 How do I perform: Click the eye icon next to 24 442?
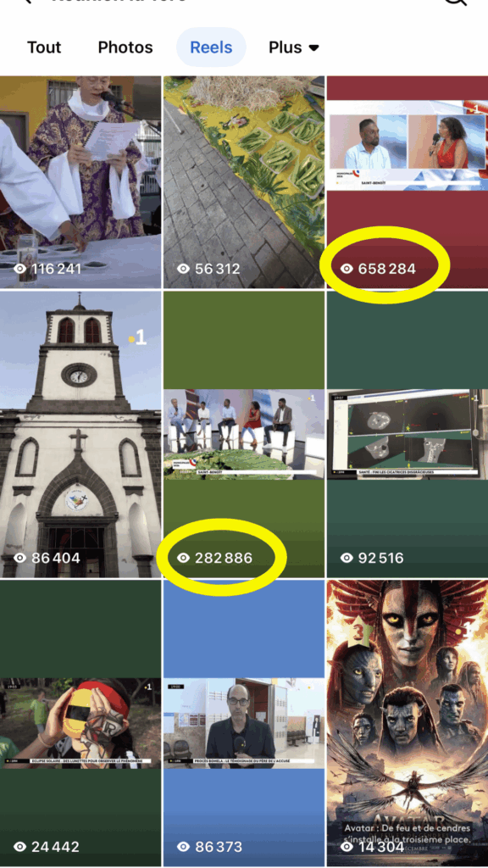pyautogui.click(x=20, y=847)
